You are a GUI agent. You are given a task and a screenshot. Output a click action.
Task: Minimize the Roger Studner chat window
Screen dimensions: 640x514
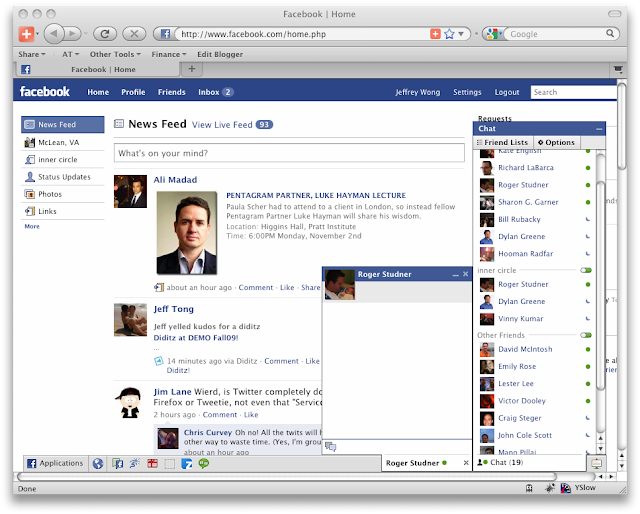pyautogui.click(x=456, y=275)
